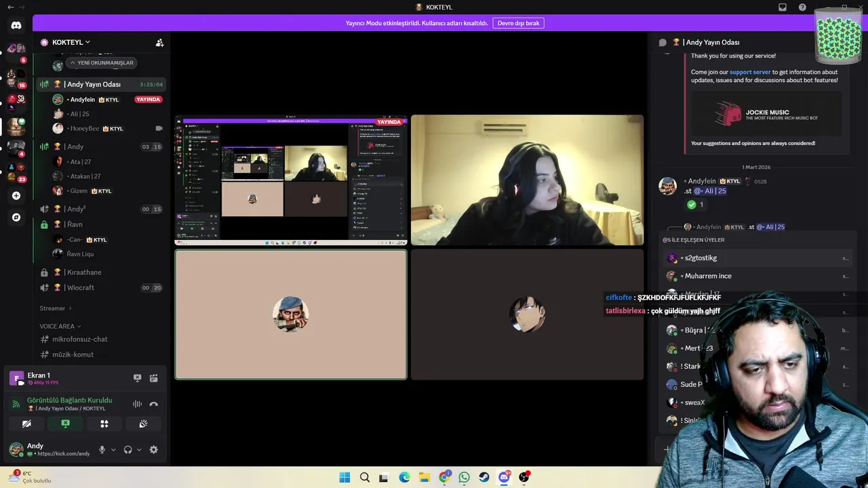
Task: Click user Ali | 25 in voice list
Action: pyautogui.click(x=71, y=114)
